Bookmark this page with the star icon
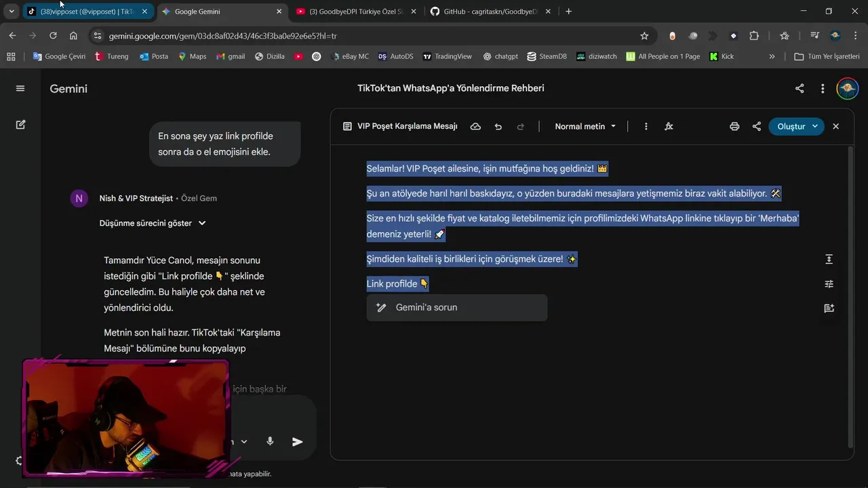Image resolution: width=868 pixels, height=488 pixels. tap(644, 36)
